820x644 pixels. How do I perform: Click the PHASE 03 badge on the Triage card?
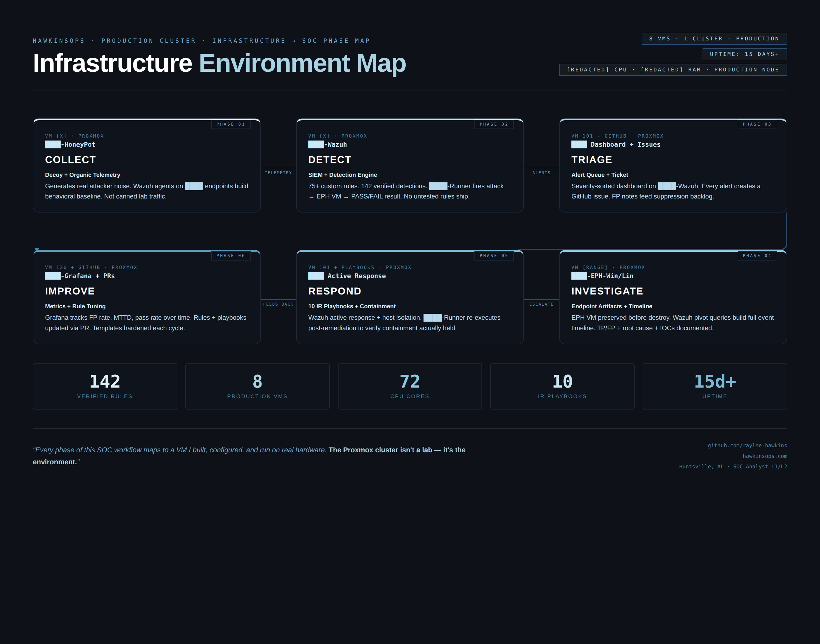758,124
